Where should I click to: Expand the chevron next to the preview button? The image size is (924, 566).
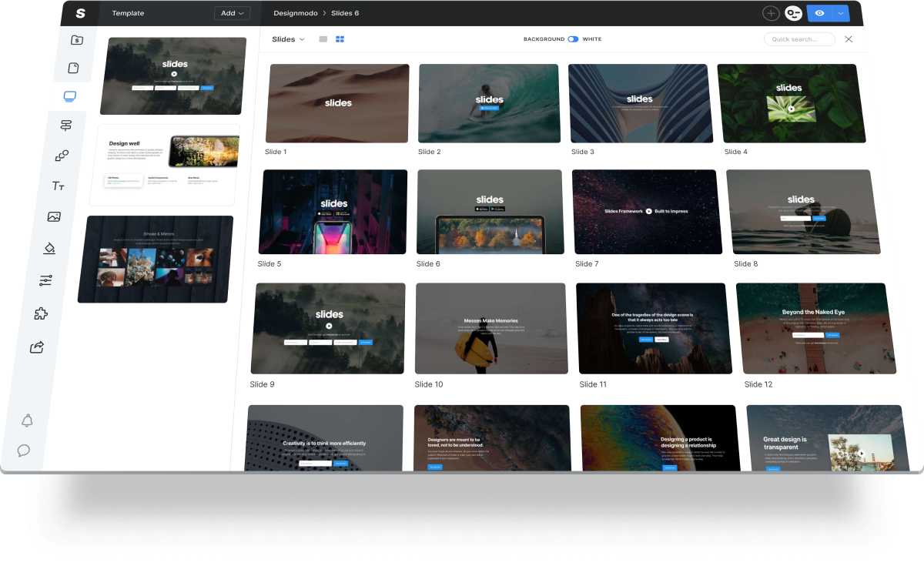841,13
